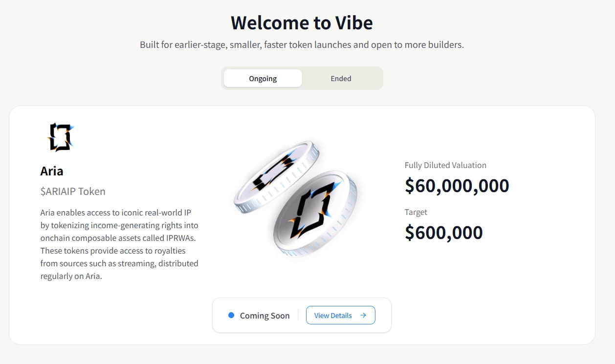Select the $600,000 target amount
Viewport: 615px width, 364px height.
click(443, 233)
